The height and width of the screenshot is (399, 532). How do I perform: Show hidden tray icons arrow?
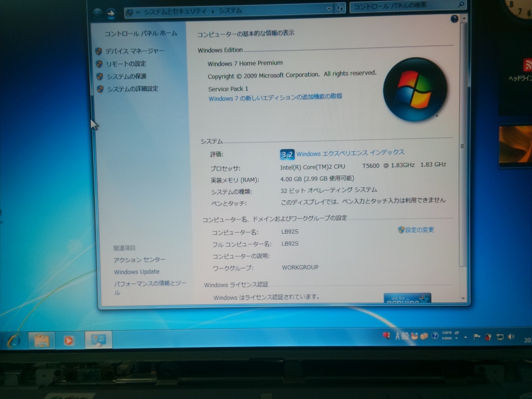(466, 337)
